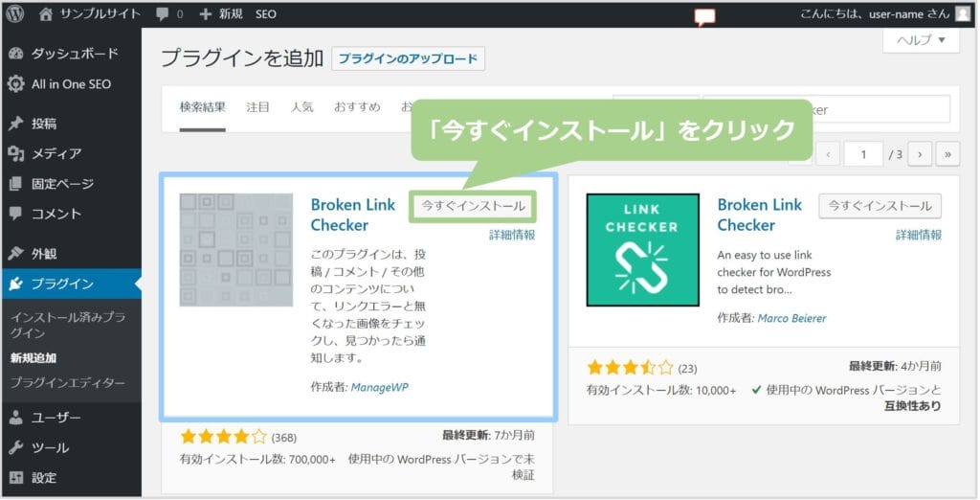
Task: Expand the ヘルプ dropdown
Action: (921, 40)
